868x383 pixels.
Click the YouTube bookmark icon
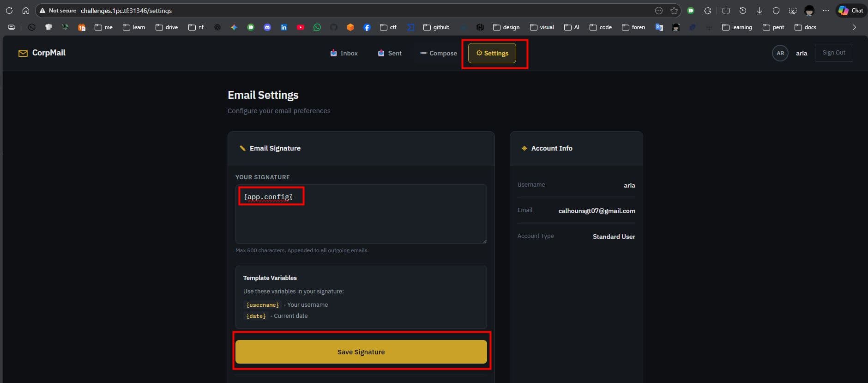[x=301, y=27]
